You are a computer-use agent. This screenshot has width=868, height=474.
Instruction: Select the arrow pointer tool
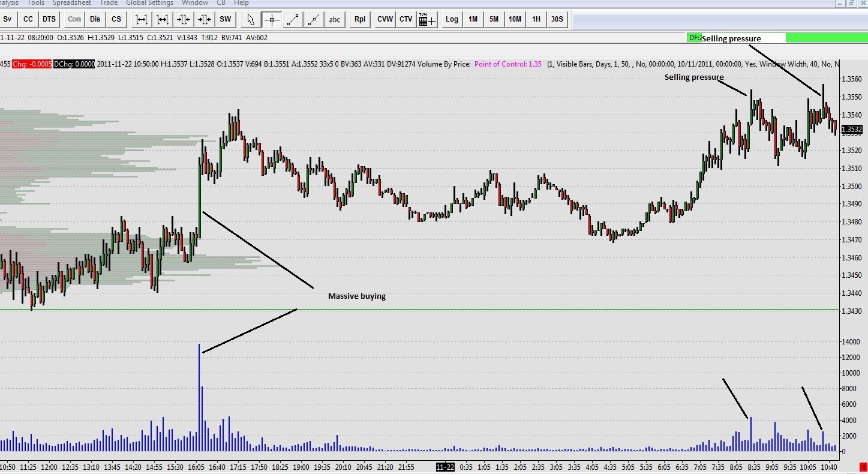(251, 19)
